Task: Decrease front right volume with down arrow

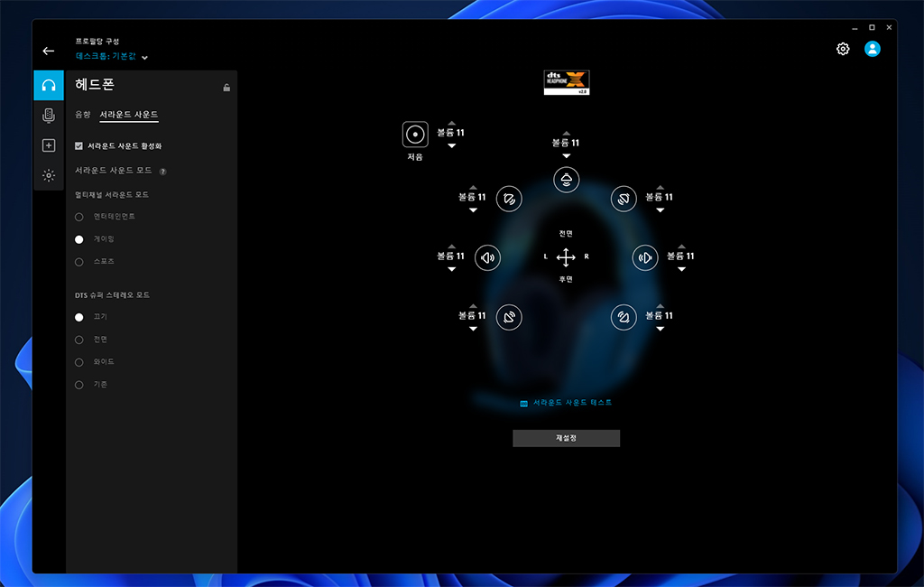Action: click(660, 210)
